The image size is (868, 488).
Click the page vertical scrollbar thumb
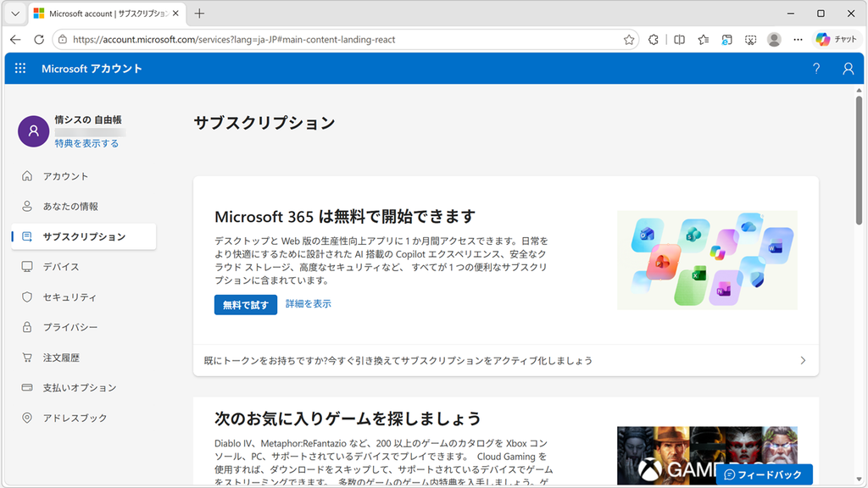pyautogui.click(x=860, y=160)
